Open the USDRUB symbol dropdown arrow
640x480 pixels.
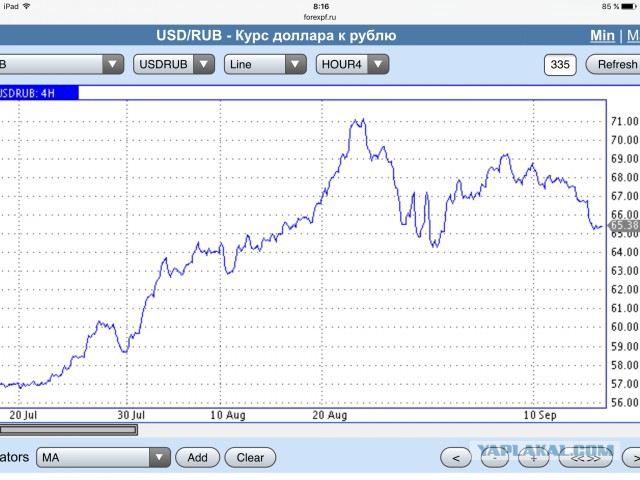(x=204, y=64)
